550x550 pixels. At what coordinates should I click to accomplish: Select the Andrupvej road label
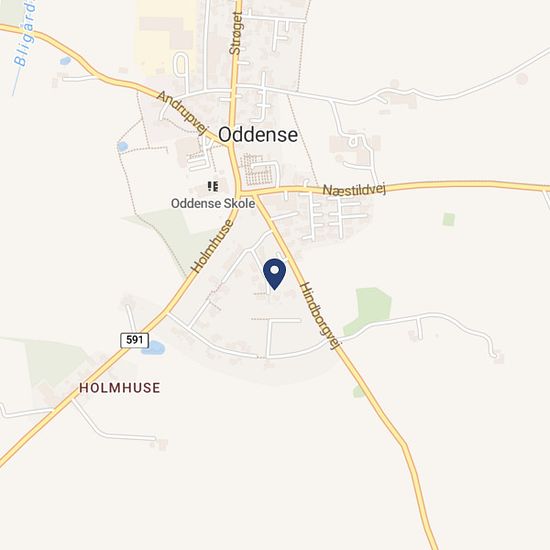pyautogui.click(x=182, y=112)
